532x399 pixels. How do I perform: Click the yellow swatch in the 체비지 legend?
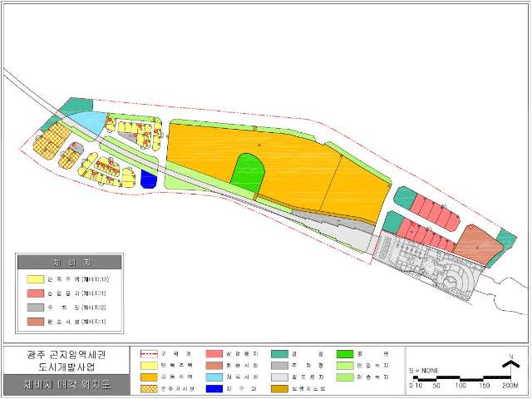pyautogui.click(x=35, y=279)
